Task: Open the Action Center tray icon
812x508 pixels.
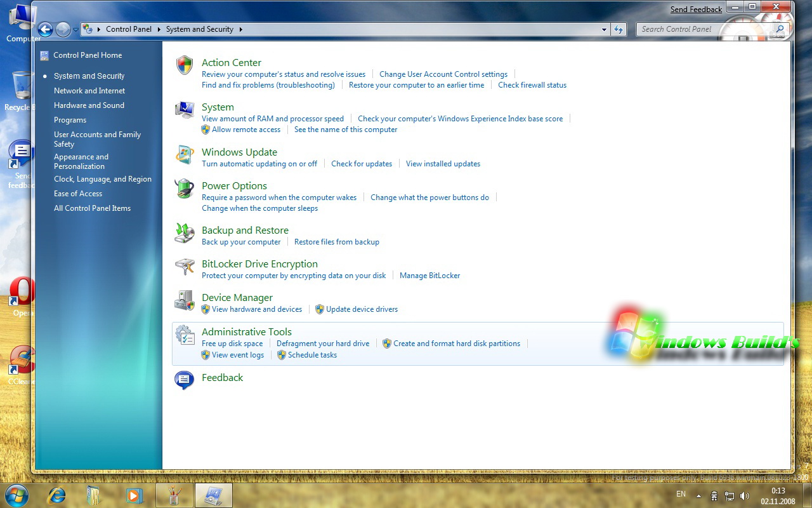Action: [714, 496]
